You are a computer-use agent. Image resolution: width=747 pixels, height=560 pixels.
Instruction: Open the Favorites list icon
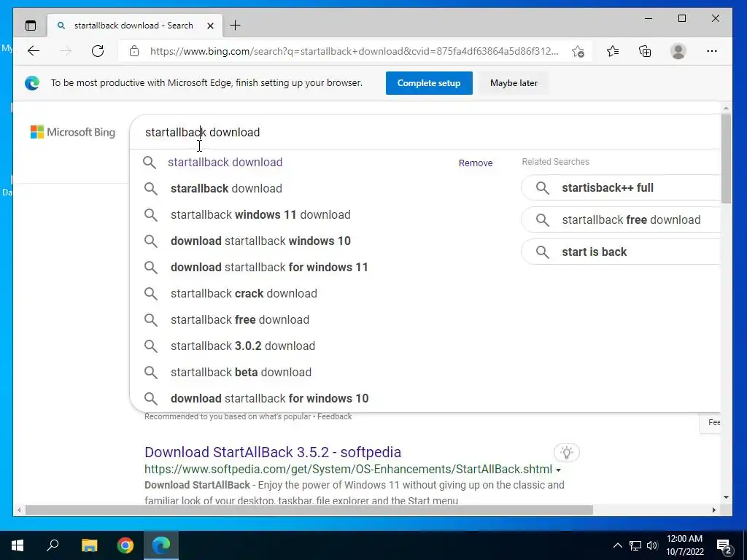click(613, 51)
